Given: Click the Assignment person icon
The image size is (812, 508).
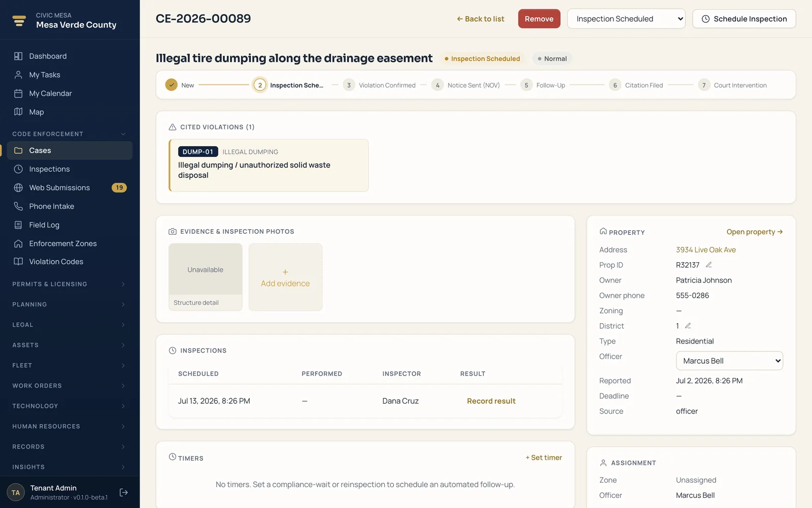Looking at the screenshot, I should [603, 463].
